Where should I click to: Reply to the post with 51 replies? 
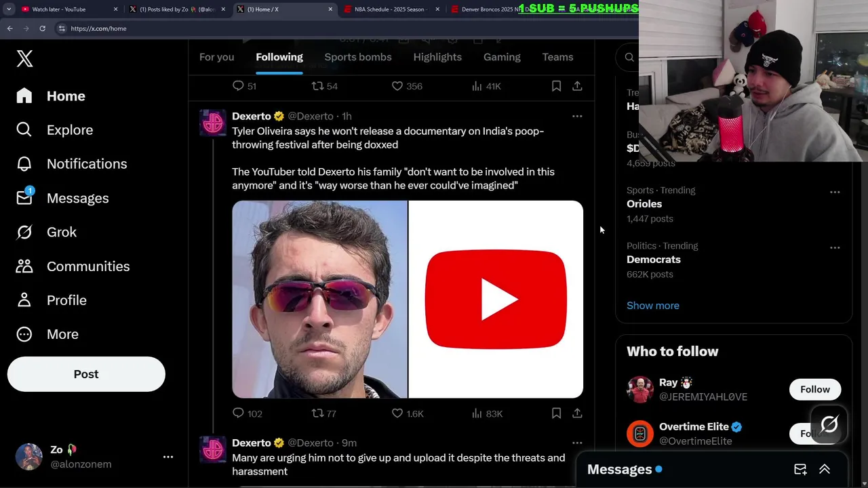pos(244,86)
